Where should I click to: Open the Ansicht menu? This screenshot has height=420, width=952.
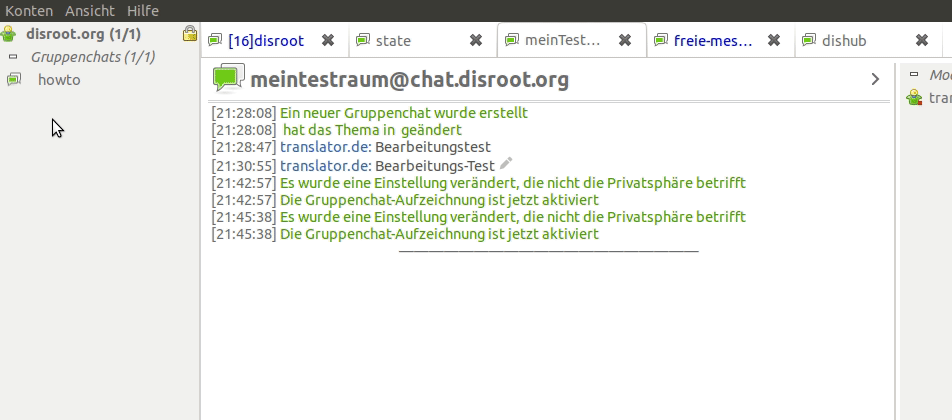pos(90,10)
